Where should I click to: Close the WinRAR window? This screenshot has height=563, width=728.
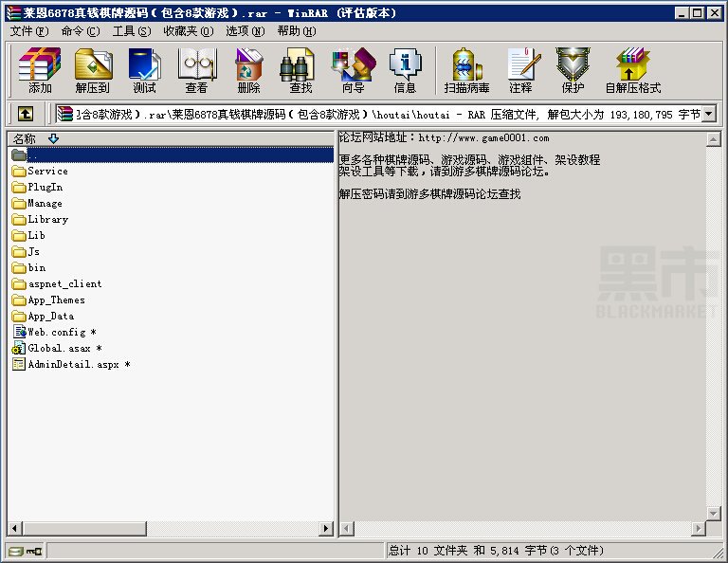(714, 13)
